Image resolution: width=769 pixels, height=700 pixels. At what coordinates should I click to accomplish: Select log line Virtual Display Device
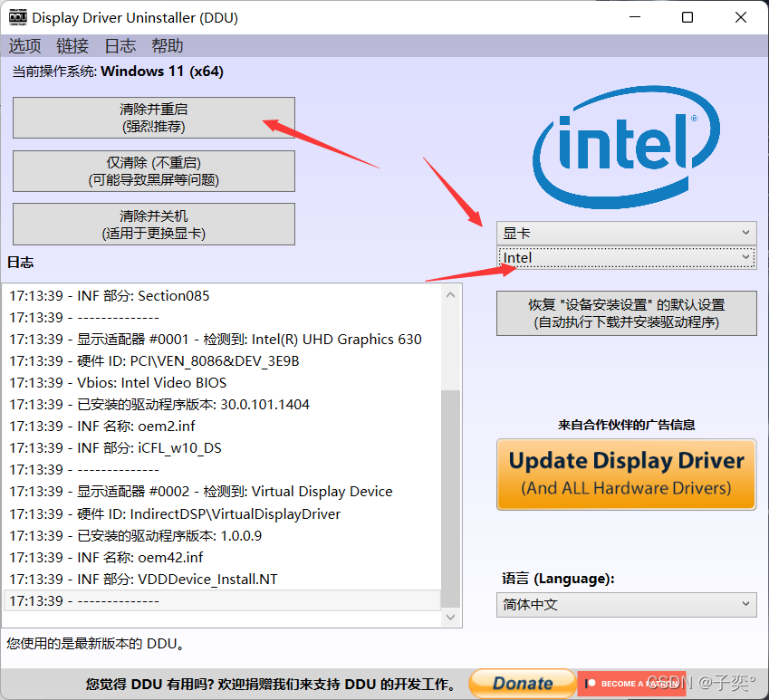(222, 491)
